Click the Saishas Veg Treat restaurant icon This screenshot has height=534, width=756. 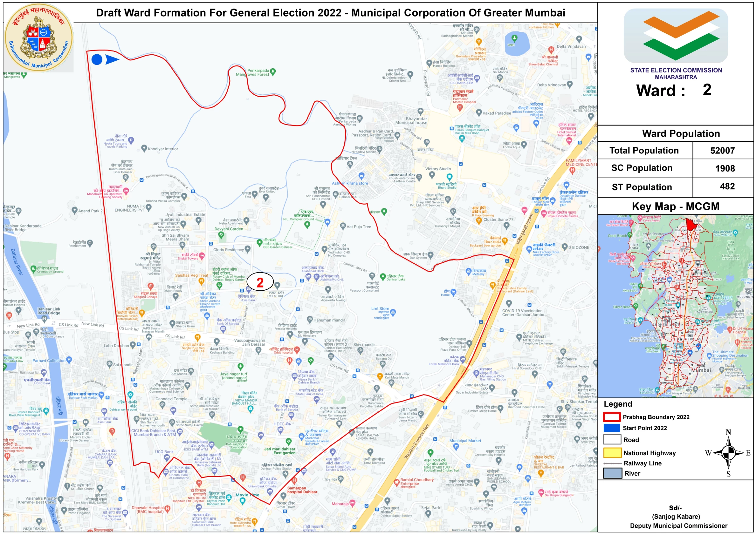click(201, 281)
